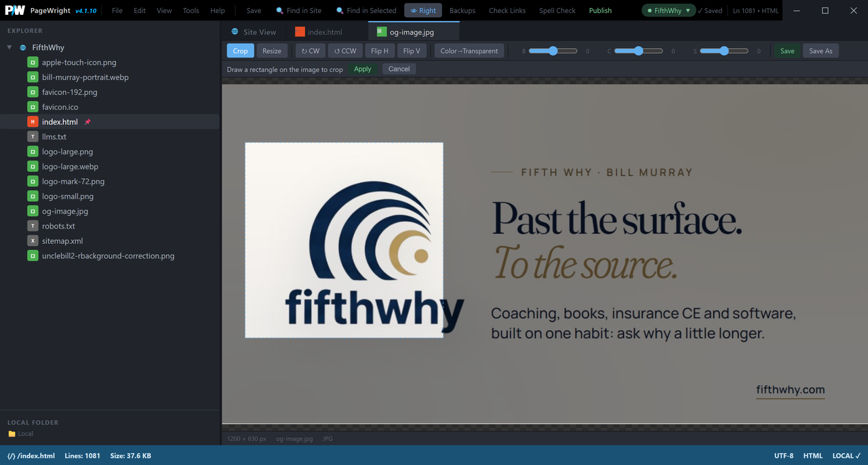Open the FifthWhy site selector dropdown
The image size is (868, 465).
(669, 11)
